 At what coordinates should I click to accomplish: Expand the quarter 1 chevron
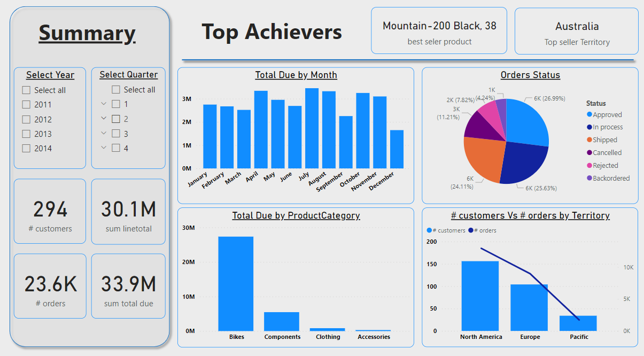click(x=104, y=104)
